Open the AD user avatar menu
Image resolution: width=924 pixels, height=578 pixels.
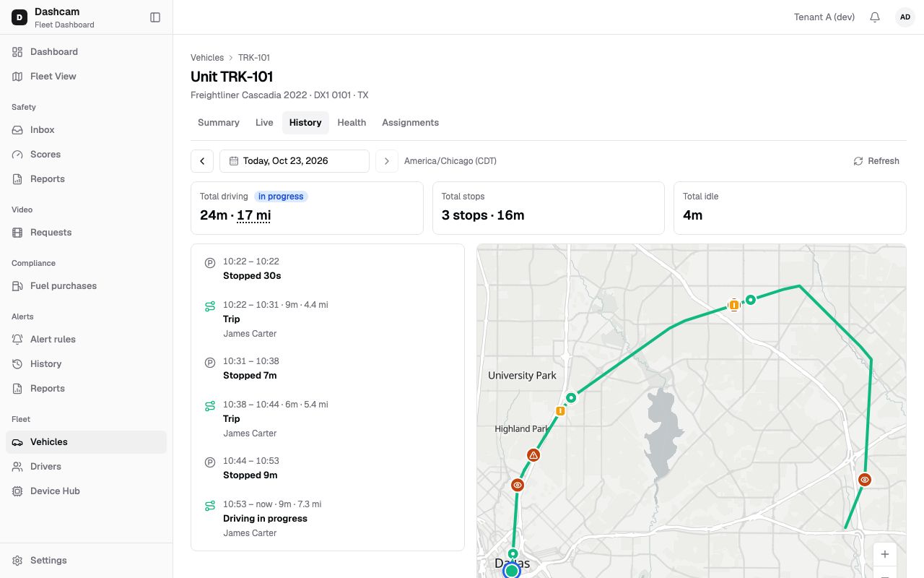coord(905,17)
